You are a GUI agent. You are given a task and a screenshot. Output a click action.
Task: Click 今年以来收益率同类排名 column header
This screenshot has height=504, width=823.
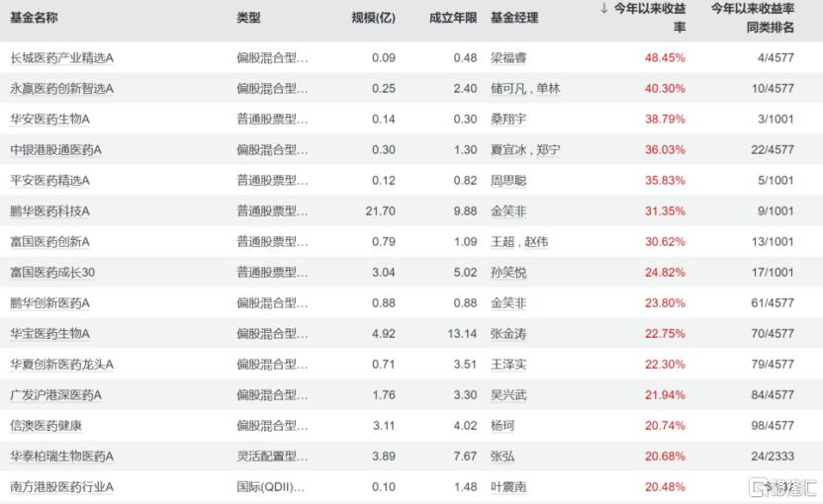click(752, 18)
